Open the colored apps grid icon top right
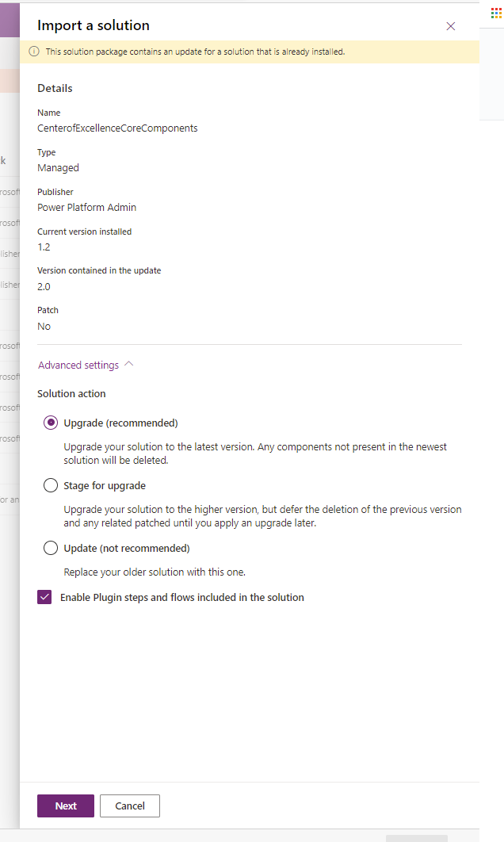Viewport: 504px width, 842px height. point(495,12)
